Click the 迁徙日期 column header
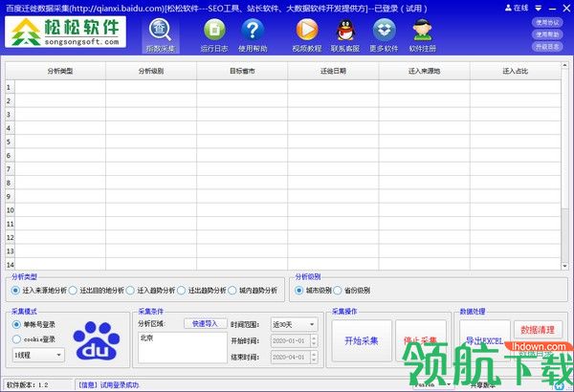Viewport: 574px width, 392px height. pyautogui.click(x=333, y=71)
